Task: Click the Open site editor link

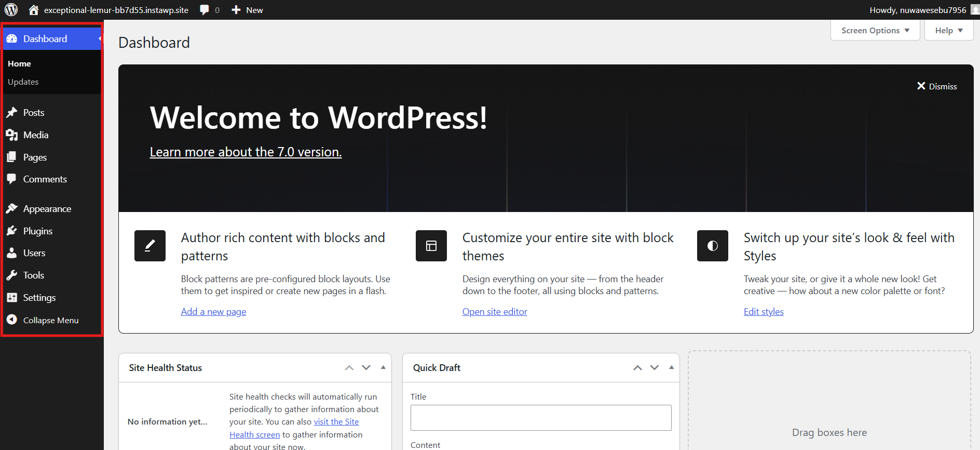Action: coord(495,312)
